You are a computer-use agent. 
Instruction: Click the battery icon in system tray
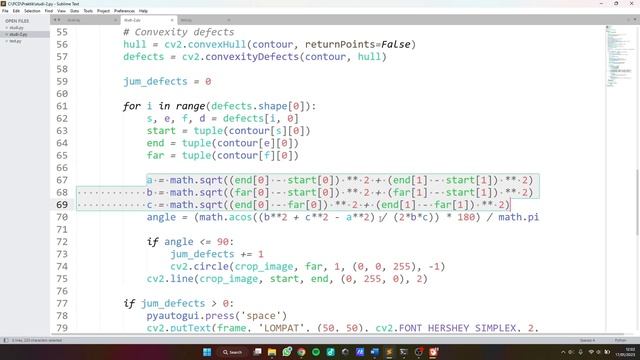click(x=607, y=352)
